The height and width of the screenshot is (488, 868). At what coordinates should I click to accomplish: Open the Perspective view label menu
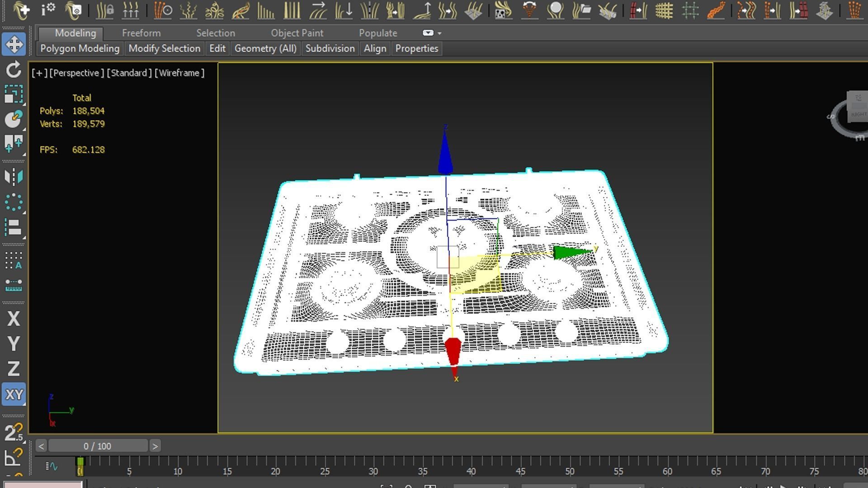76,73
